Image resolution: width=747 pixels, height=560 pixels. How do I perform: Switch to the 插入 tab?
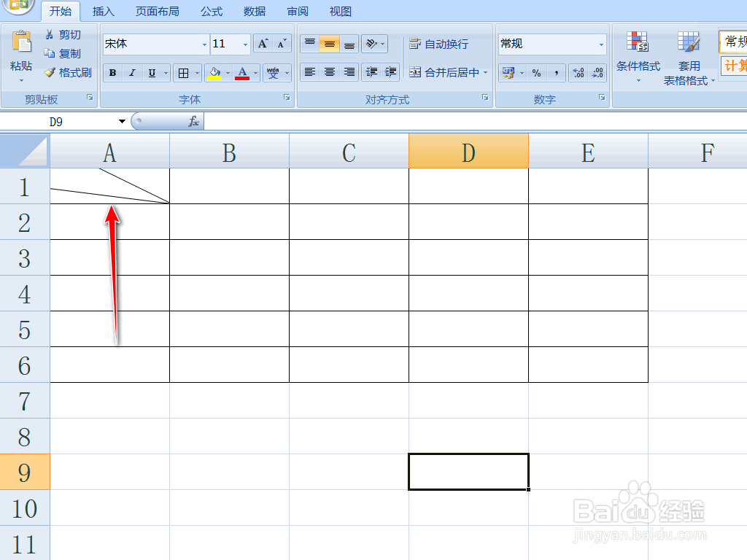click(x=104, y=12)
